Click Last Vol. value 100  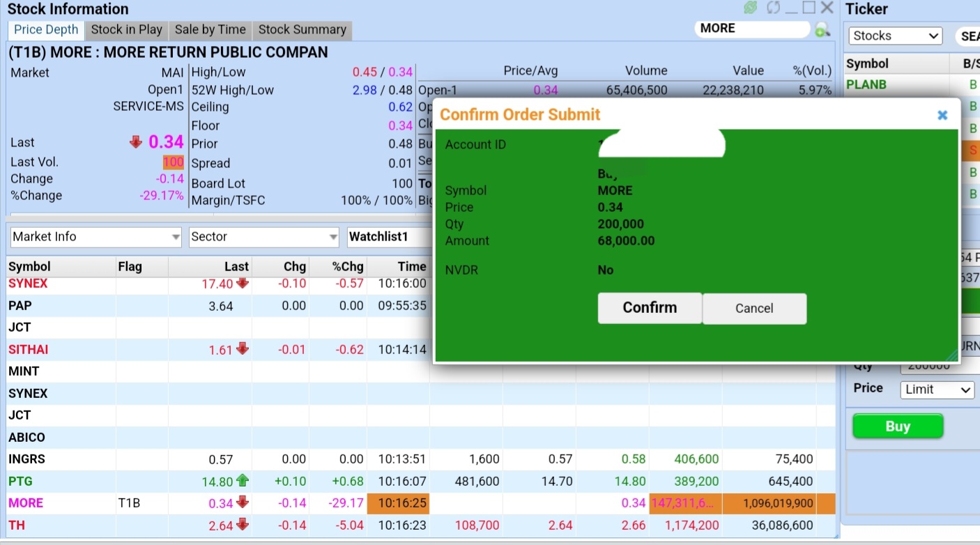(173, 162)
